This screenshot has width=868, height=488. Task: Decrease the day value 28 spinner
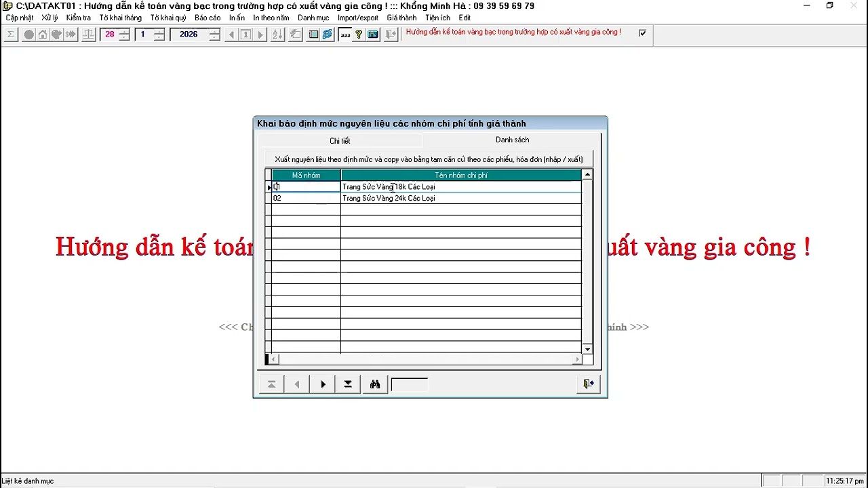(x=124, y=37)
